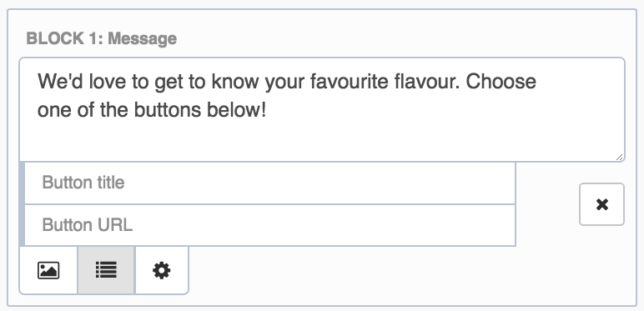This screenshot has height=311, width=644.
Task: Open block settings gear icon
Action: [x=161, y=270]
